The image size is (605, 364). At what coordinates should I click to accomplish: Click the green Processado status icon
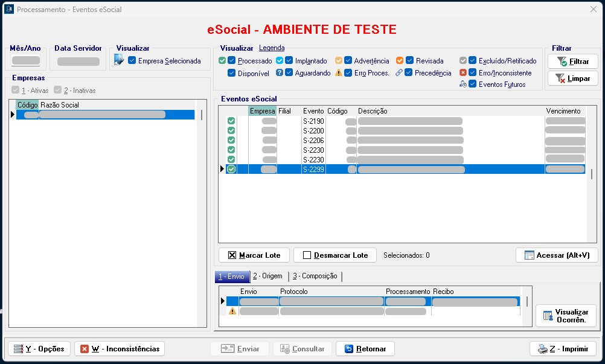pyautogui.click(x=222, y=60)
